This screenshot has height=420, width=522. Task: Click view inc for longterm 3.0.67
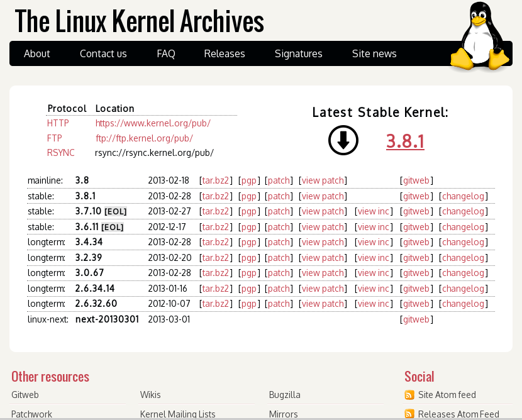tap(373, 273)
